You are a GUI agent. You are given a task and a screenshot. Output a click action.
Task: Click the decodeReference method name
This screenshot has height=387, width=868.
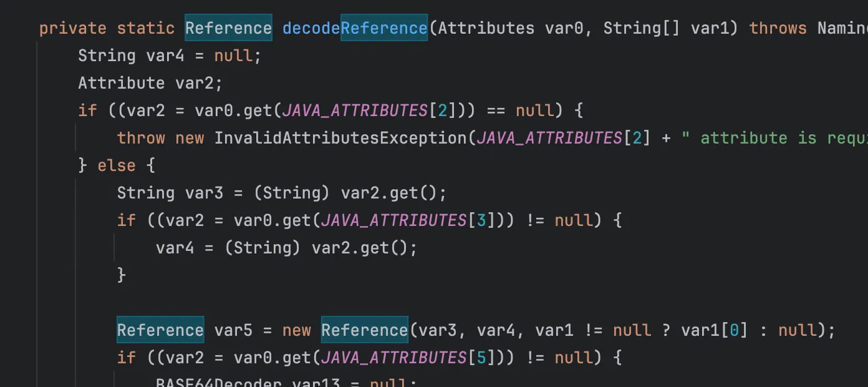click(x=354, y=28)
